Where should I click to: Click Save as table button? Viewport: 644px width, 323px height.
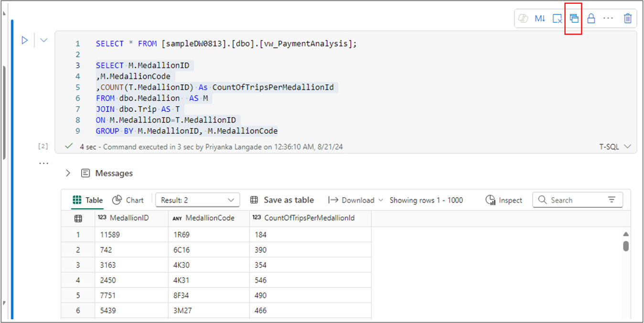tap(282, 200)
